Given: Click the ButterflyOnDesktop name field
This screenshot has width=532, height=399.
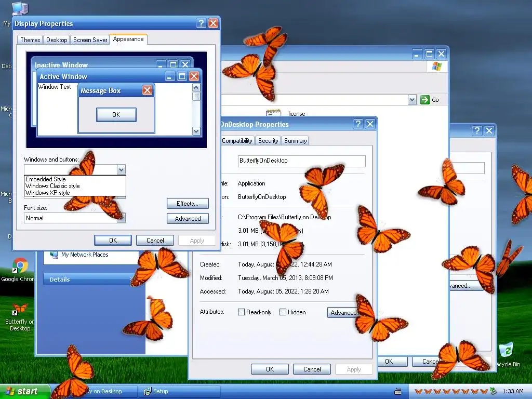Looking at the screenshot, I should pos(302,161).
